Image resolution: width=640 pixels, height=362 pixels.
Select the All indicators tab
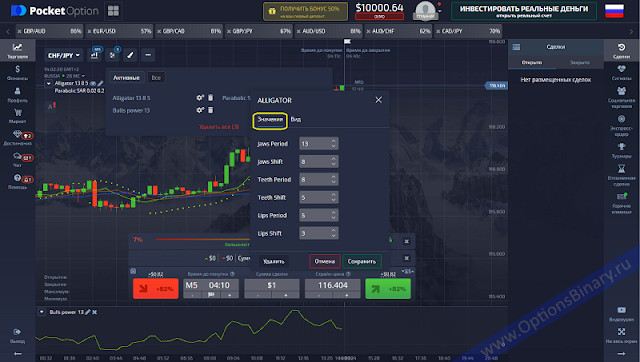[x=156, y=78]
